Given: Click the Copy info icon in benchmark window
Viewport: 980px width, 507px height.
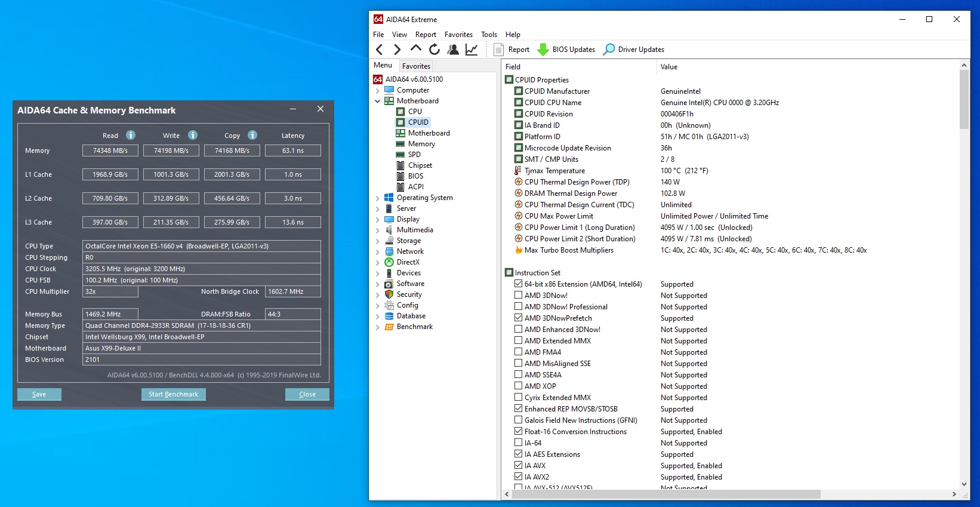Looking at the screenshot, I should point(252,135).
